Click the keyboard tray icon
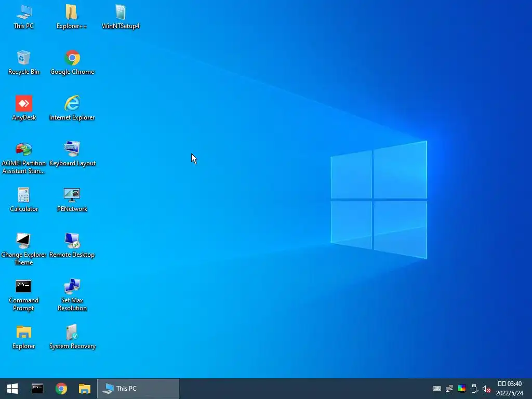The width and height of the screenshot is (532, 399). click(x=436, y=389)
